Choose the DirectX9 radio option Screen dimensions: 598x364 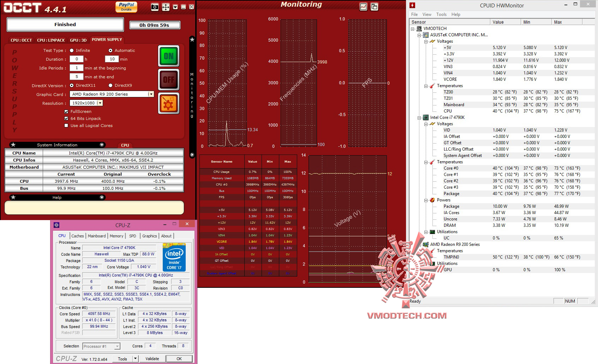(x=110, y=85)
